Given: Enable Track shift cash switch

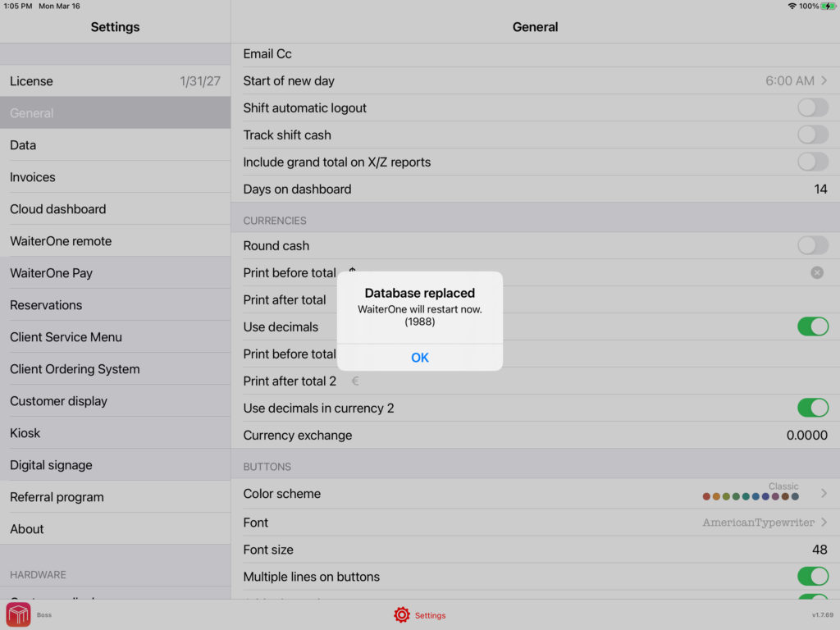Looking at the screenshot, I should click(812, 135).
